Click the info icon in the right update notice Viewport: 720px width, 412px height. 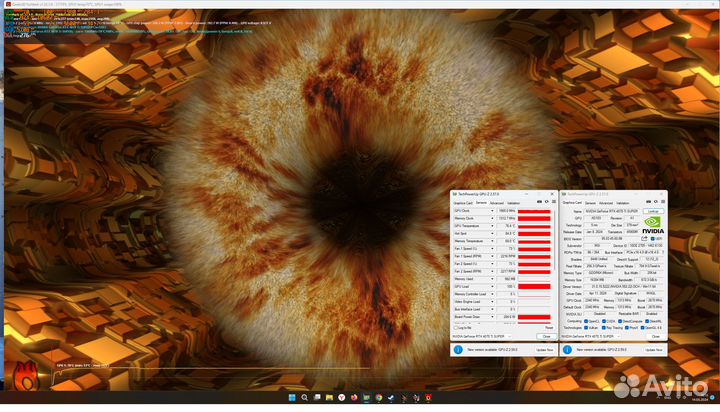click(568, 350)
